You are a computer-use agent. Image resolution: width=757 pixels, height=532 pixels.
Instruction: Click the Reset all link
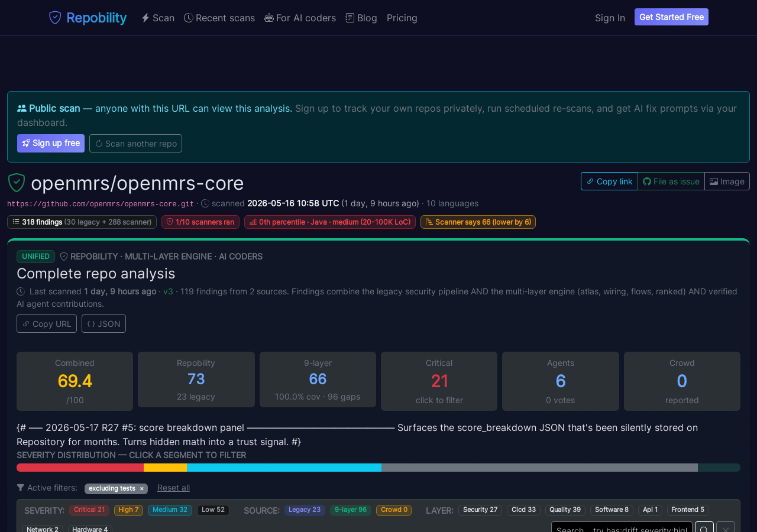[x=173, y=488]
